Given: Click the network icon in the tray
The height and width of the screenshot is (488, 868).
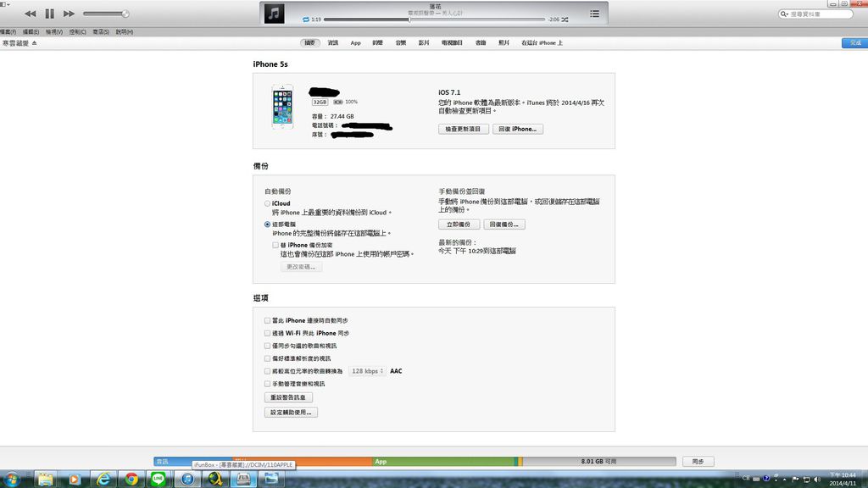Looking at the screenshot, I should [x=807, y=480].
